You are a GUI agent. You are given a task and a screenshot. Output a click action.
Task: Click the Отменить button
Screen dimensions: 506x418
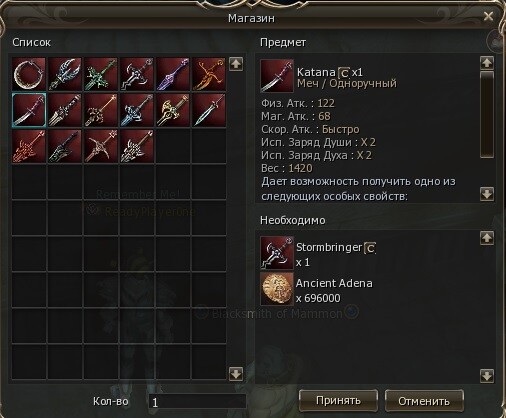click(x=424, y=400)
